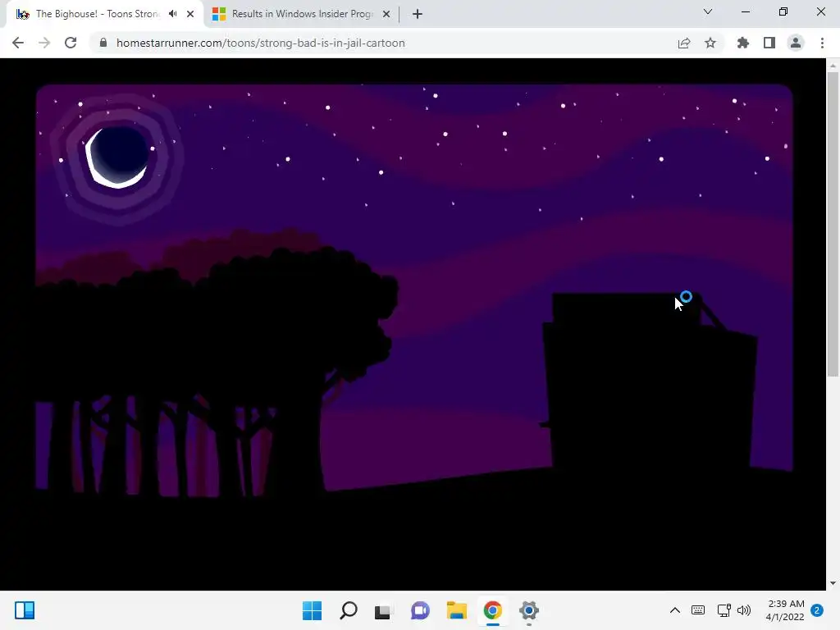This screenshot has width=840, height=630.
Task: Click the scrollbar down arrow
Action: (x=833, y=583)
